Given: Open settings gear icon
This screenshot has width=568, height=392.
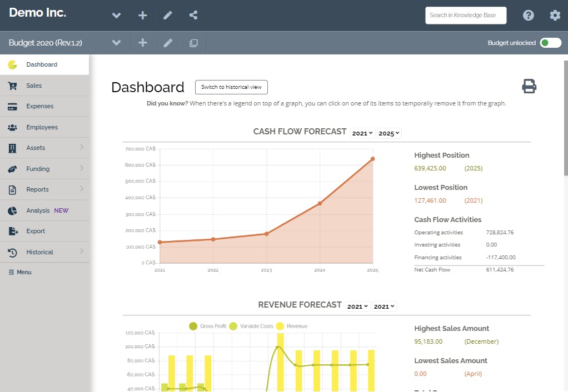Looking at the screenshot, I should pyautogui.click(x=555, y=15).
